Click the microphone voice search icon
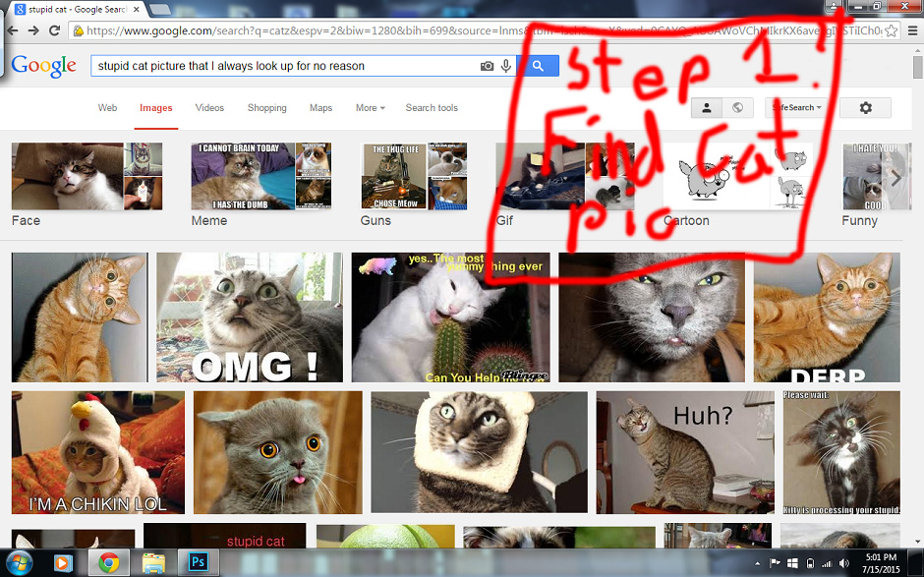The image size is (924, 577). [506, 66]
